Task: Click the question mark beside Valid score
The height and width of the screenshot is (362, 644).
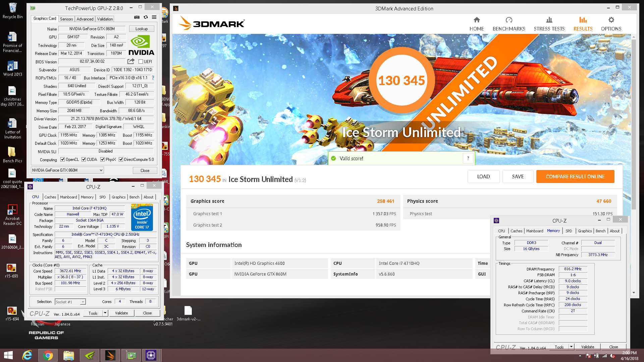Action: coord(468,158)
